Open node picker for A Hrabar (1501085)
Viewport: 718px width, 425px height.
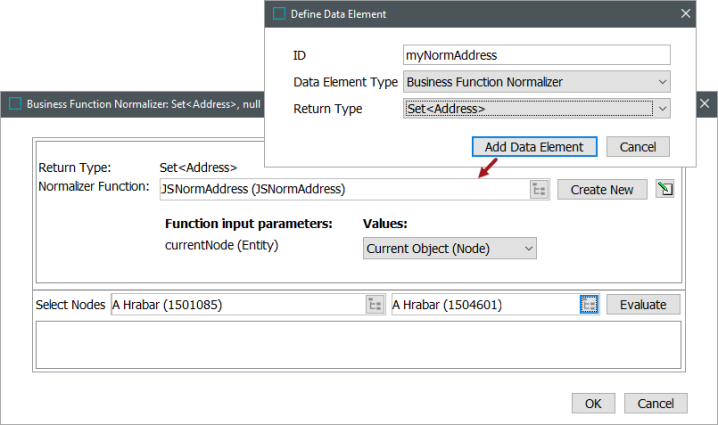(x=375, y=305)
